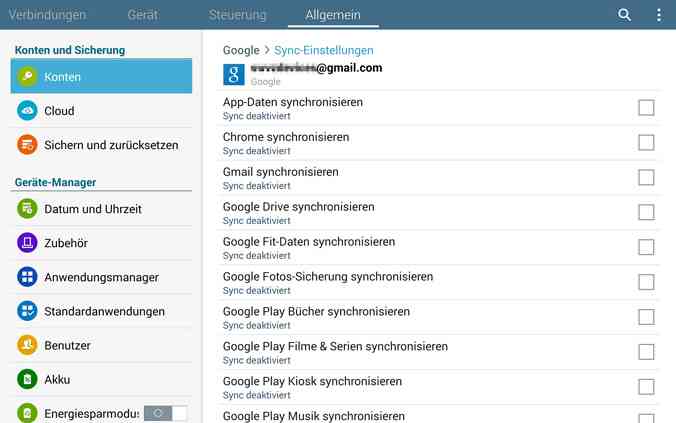The image size is (676, 423).
Task: Tap the 'Geräte-Manager' section header
Action: (x=55, y=182)
